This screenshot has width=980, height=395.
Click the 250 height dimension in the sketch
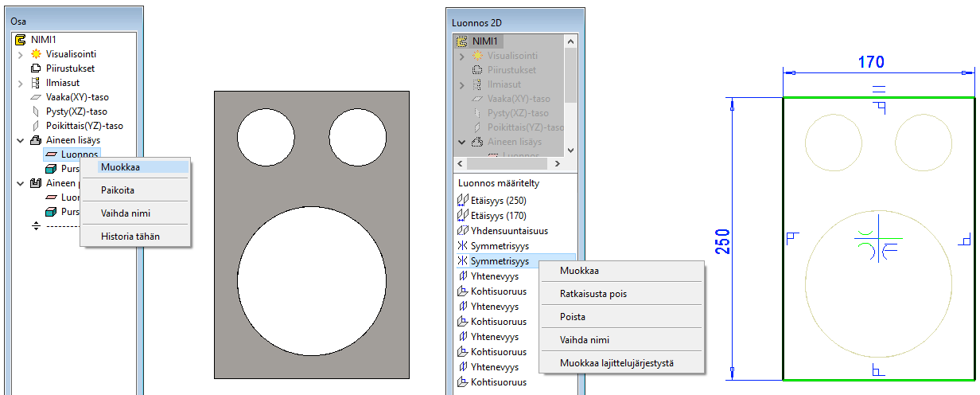722,239
